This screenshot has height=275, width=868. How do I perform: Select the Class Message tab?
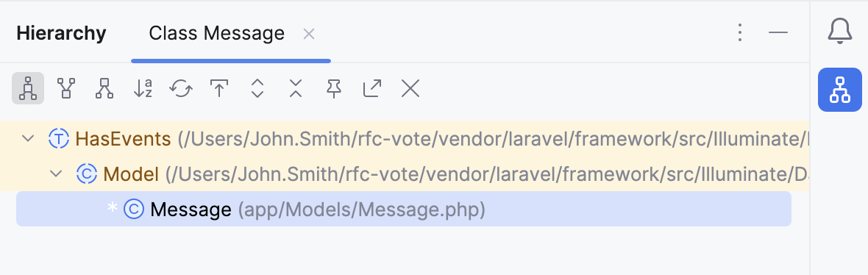(x=216, y=34)
